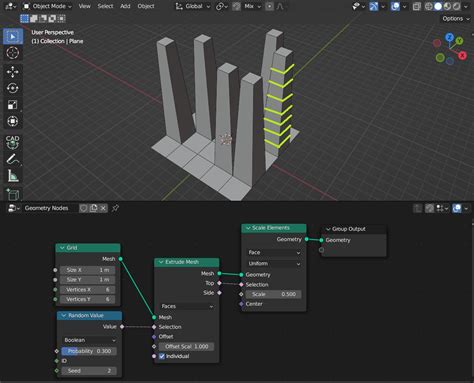The image size is (474, 383).
Task: Click the Geometry Nodes name field
Action: [50, 208]
